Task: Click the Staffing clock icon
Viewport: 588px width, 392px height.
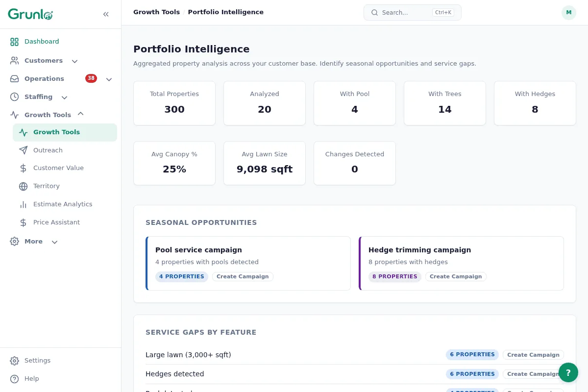Action: 15,97
